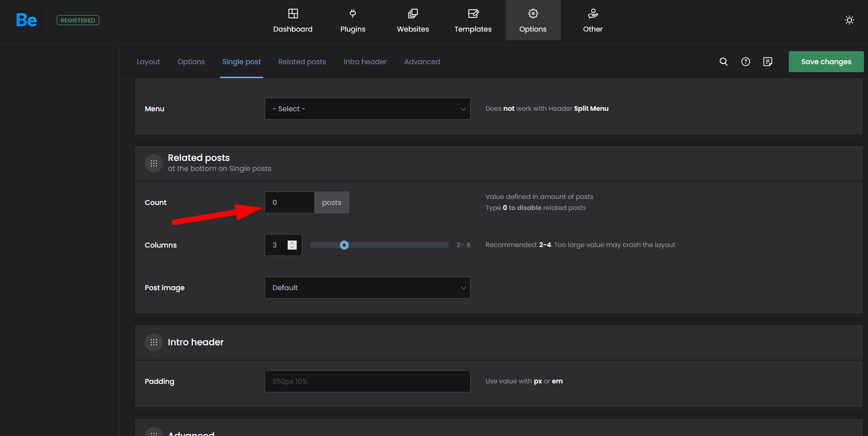Go to the Intro header tab
The image size is (868, 436).
tap(365, 62)
